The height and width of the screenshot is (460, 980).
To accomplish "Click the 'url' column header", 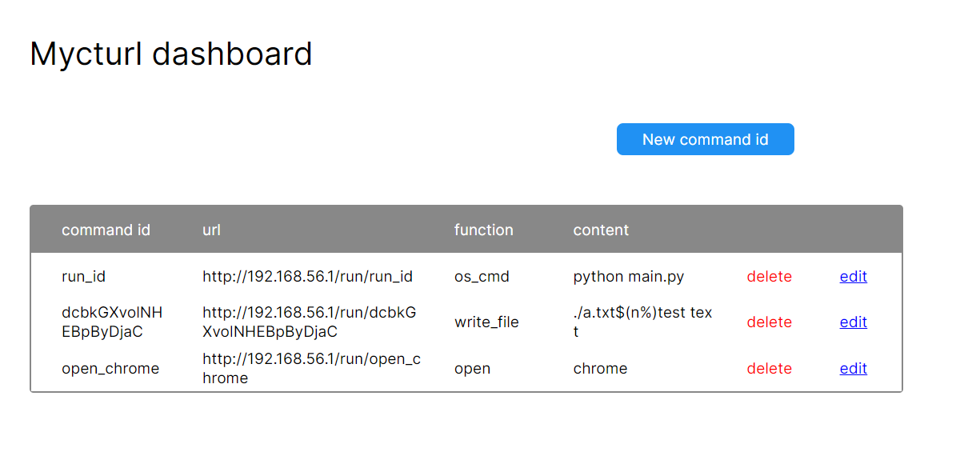I will (x=211, y=230).
